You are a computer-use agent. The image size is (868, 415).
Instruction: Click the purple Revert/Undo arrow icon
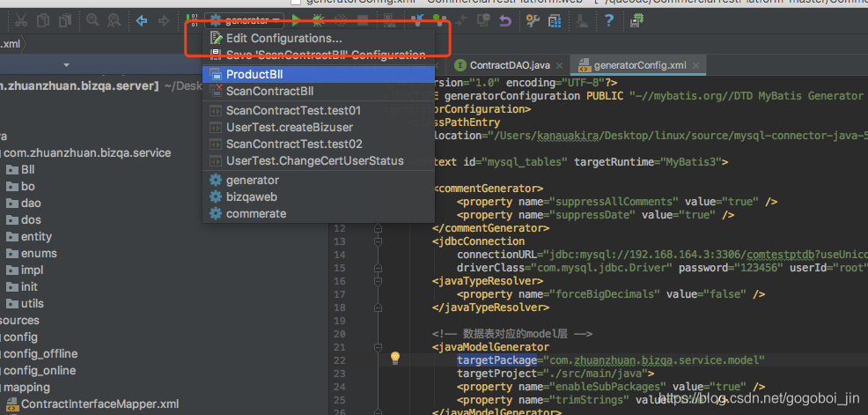504,21
